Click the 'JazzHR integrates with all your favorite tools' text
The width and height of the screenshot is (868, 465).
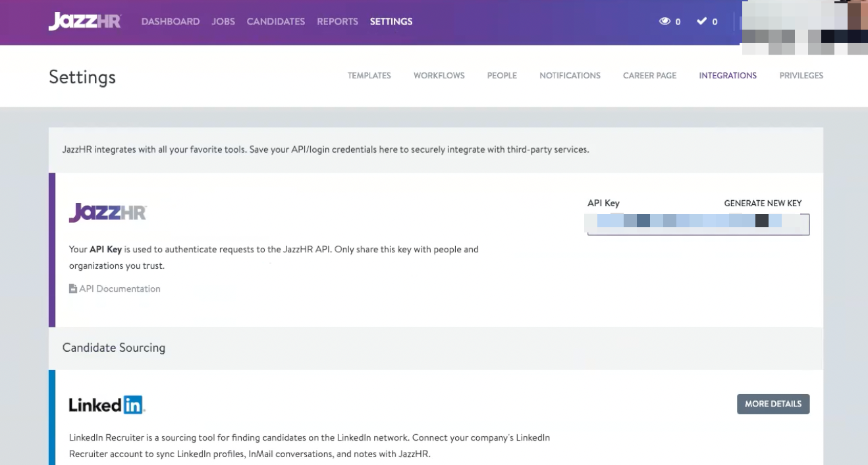pyautogui.click(x=325, y=150)
